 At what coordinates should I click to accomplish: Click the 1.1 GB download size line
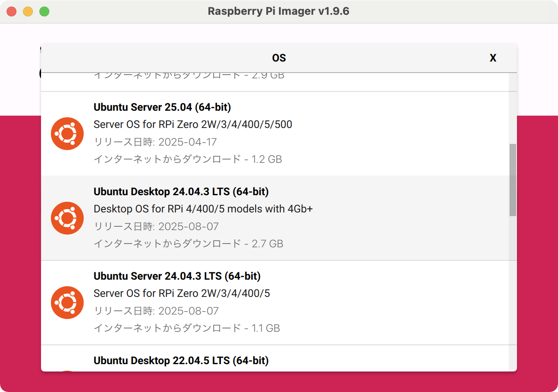(187, 328)
